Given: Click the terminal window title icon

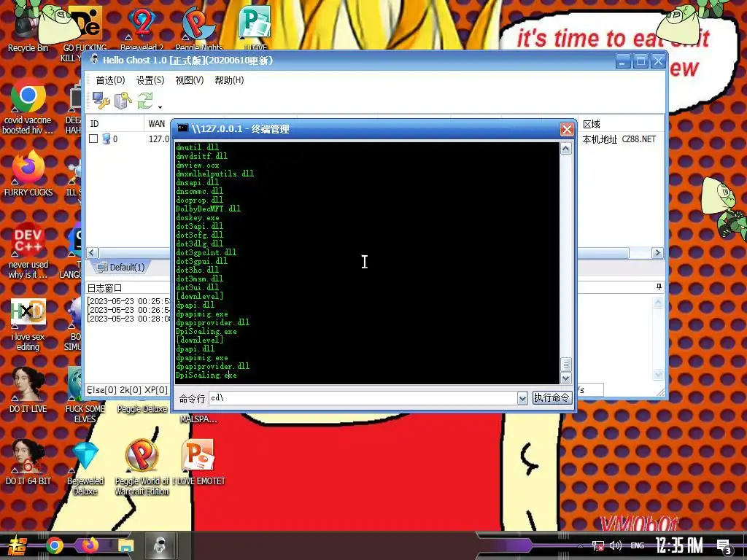Looking at the screenshot, I should 182,128.
